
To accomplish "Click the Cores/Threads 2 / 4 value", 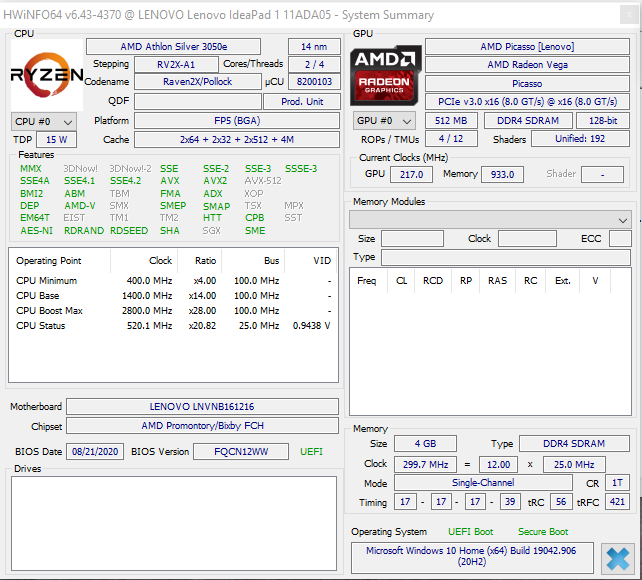I will pyautogui.click(x=314, y=65).
